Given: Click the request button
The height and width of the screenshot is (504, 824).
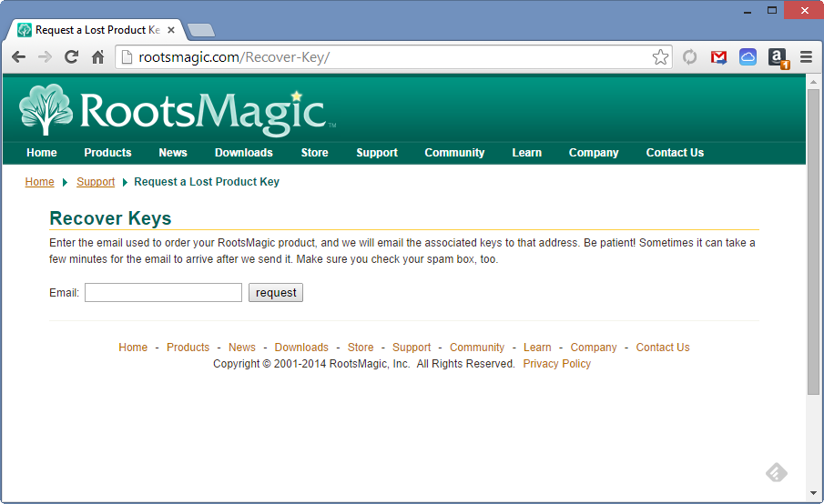Looking at the screenshot, I should point(276,292).
